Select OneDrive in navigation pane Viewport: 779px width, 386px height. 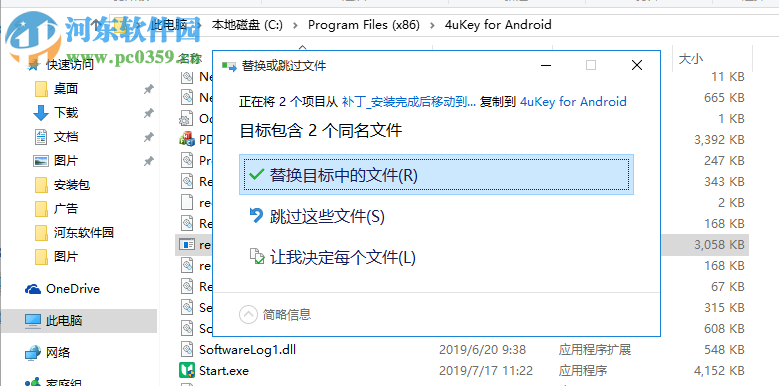pyautogui.click(x=73, y=289)
